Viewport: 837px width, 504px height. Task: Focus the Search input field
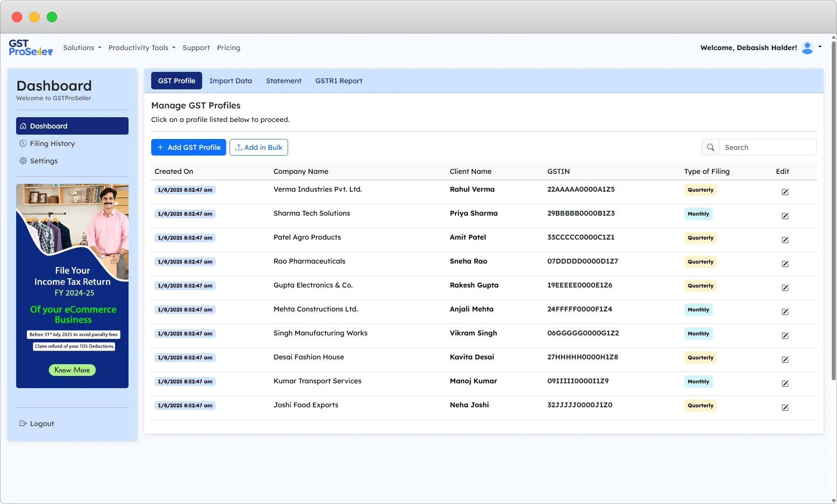(767, 147)
